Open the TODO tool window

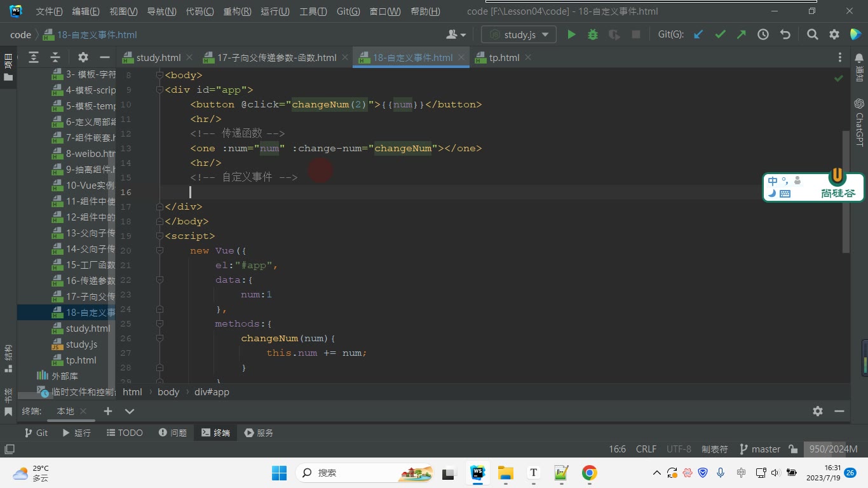(124, 433)
